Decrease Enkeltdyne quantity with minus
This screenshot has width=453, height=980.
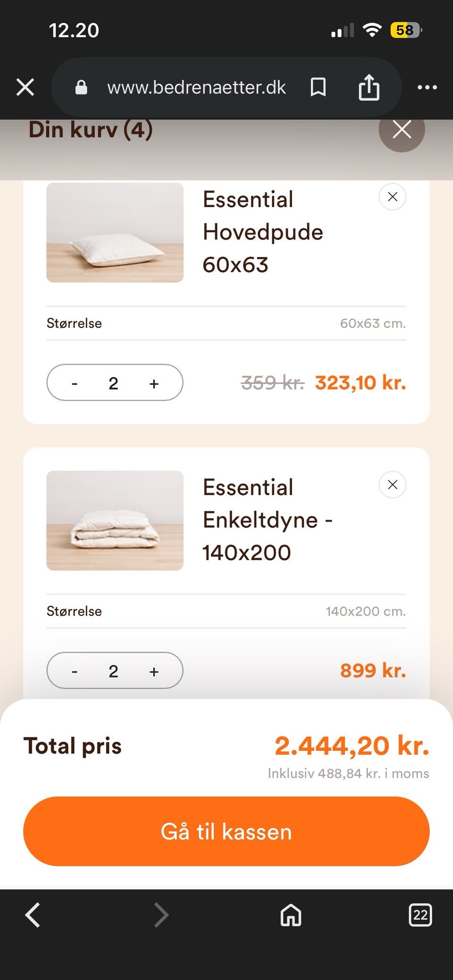(75, 671)
